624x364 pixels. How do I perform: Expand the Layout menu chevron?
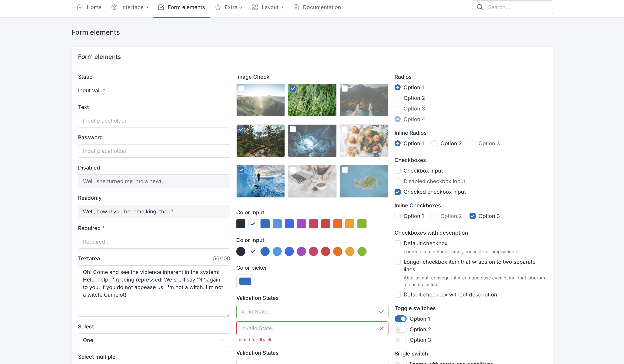[282, 8]
